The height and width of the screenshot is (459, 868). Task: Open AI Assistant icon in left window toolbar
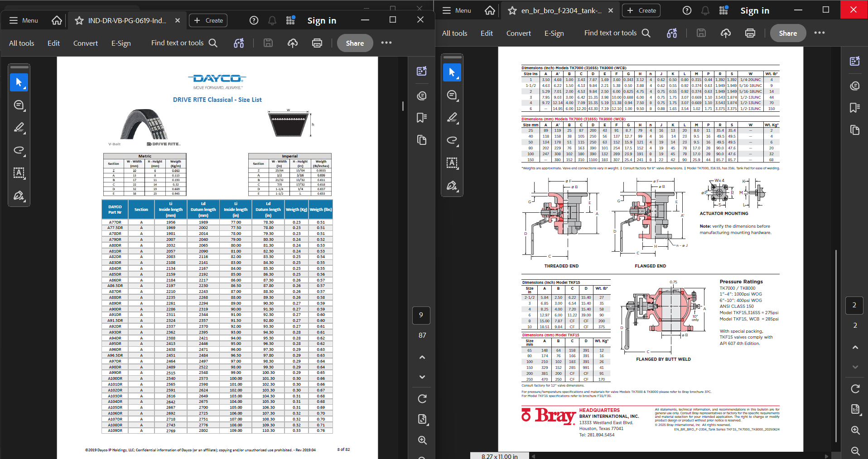(x=239, y=43)
